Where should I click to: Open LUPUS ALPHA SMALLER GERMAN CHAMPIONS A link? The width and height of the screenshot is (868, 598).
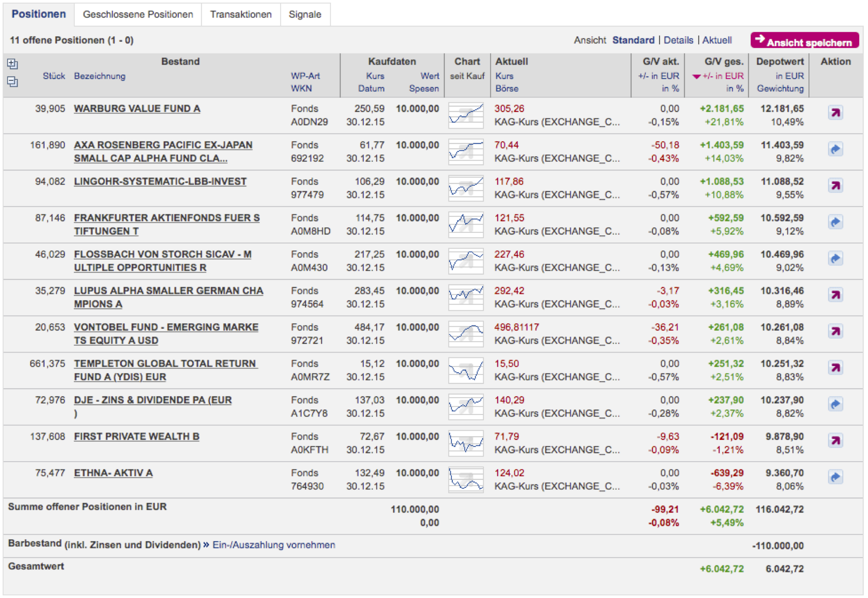168,291
